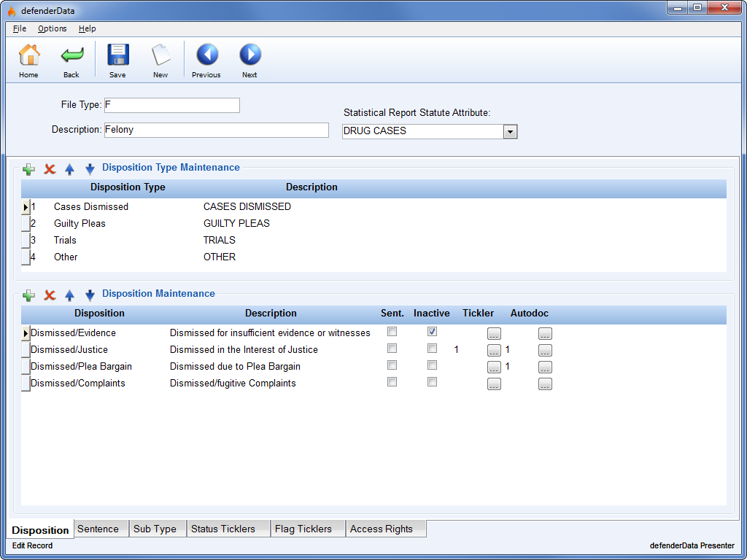This screenshot has height=560, width=747.
Task: Click the "Inactive" column header
Action: coord(432,314)
